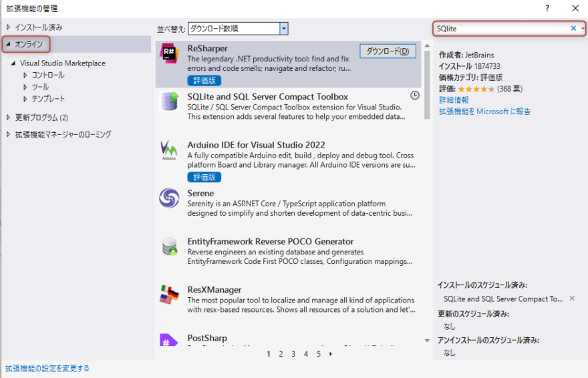
Task: Go to results page 5
Action: pos(318,354)
